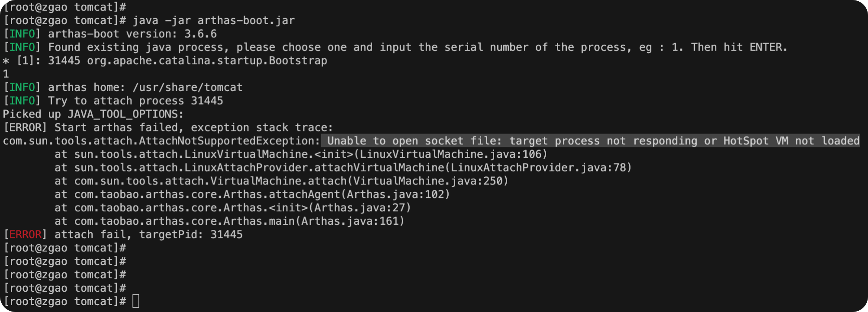868x312 pixels.
Task: Click the "Then hit ENTER." text
Action: 739,47
